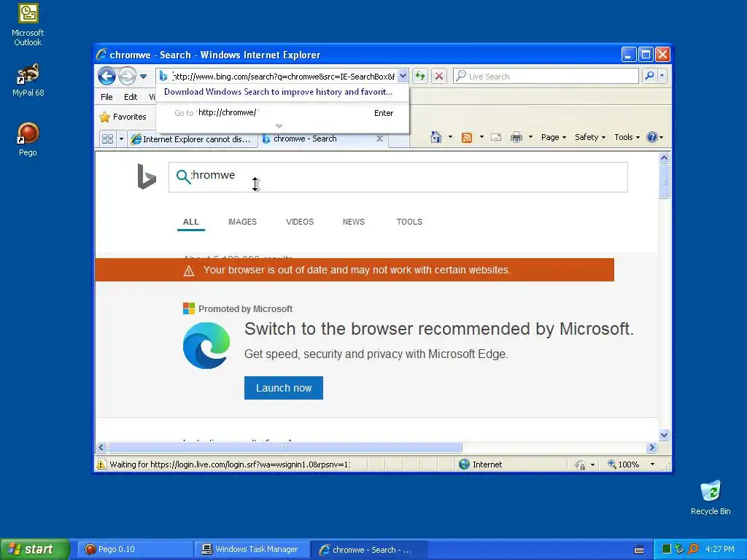Click the Bing logo on the page

click(147, 176)
